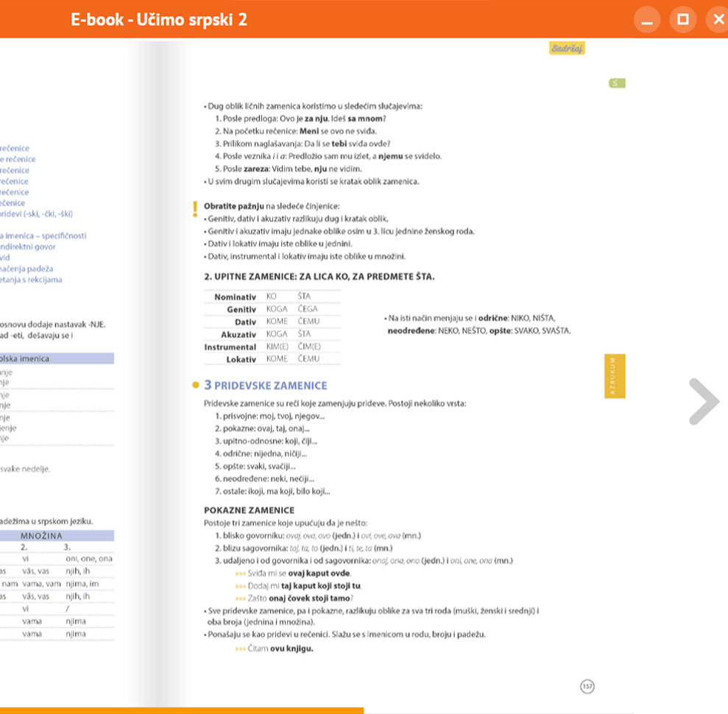The height and width of the screenshot is (714, 728).
Task: Maximize the E-book window
Action: click(x=682, y=20)
